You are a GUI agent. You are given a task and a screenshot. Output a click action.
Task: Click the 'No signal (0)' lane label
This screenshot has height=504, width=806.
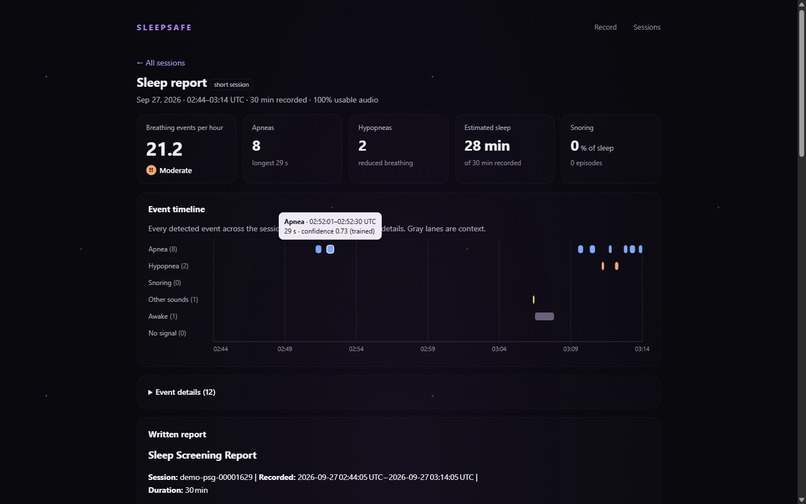point(167,333)
